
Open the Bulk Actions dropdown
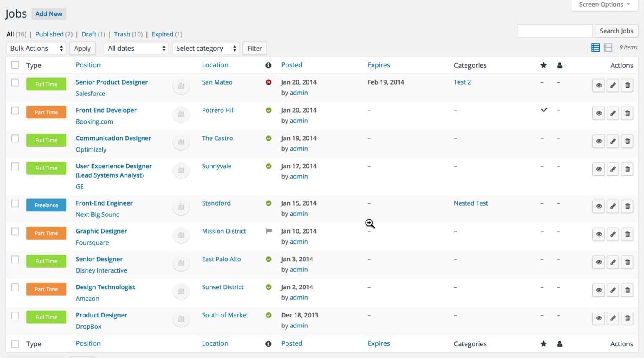[x=36, y=48]
